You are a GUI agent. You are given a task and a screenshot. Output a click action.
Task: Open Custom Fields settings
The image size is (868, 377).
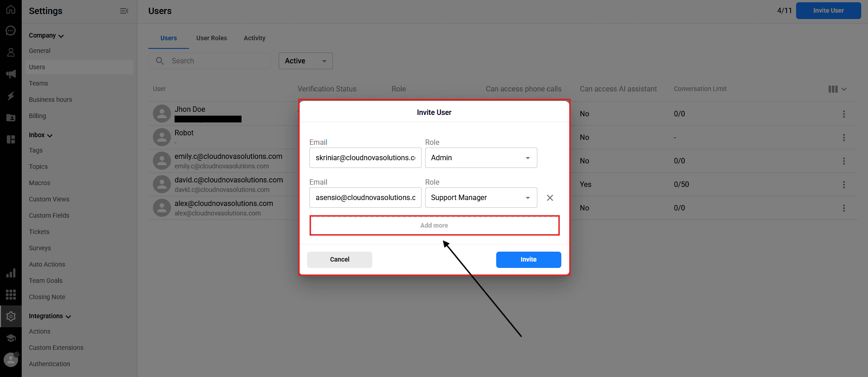pyautogui.click(x=49, y=215)
